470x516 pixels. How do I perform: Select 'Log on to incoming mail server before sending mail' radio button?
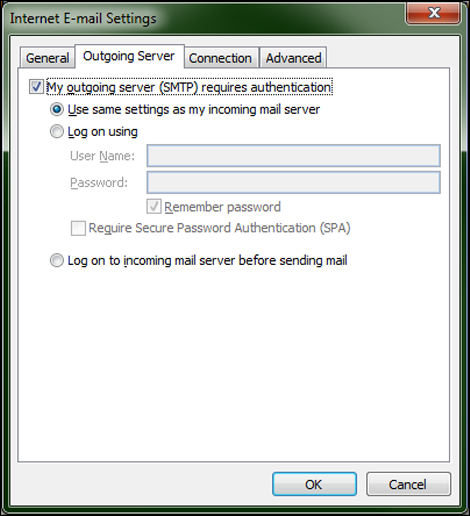coord(57,260)
